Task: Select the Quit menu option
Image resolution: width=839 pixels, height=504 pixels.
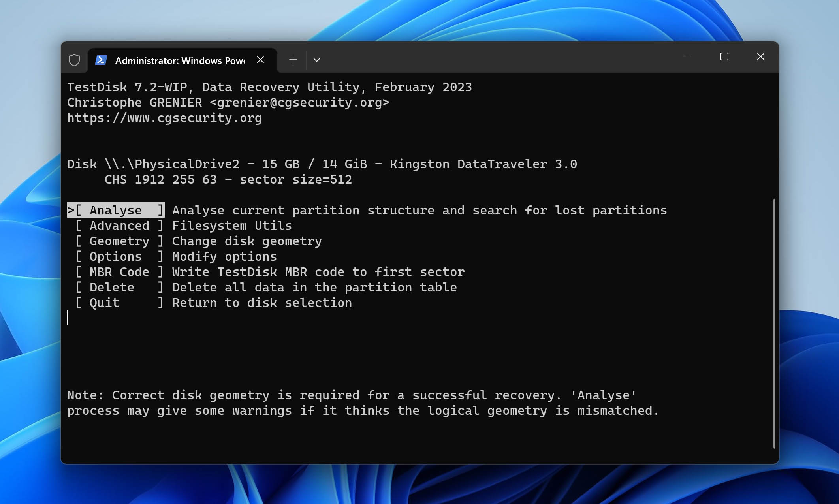Action: tap(119, 303)
